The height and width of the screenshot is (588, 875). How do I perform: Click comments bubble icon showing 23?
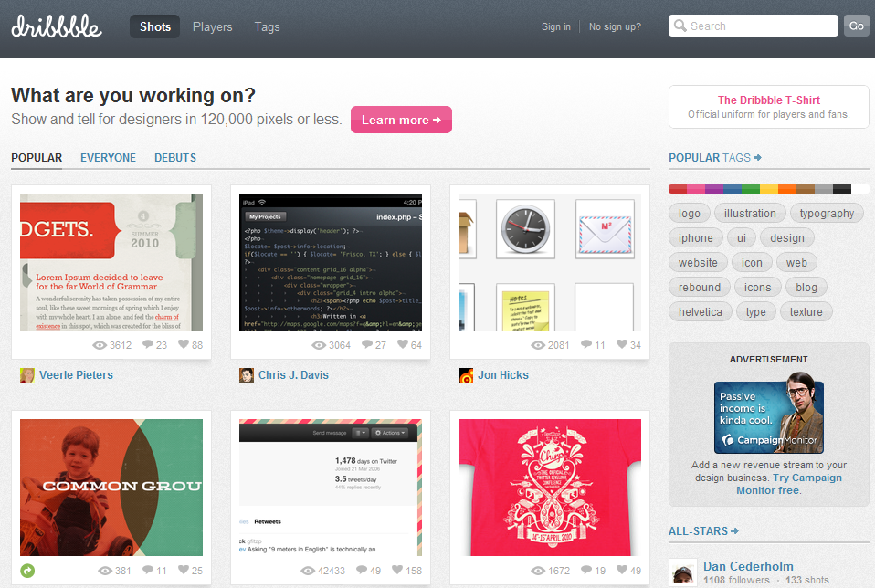click(148, 344)
